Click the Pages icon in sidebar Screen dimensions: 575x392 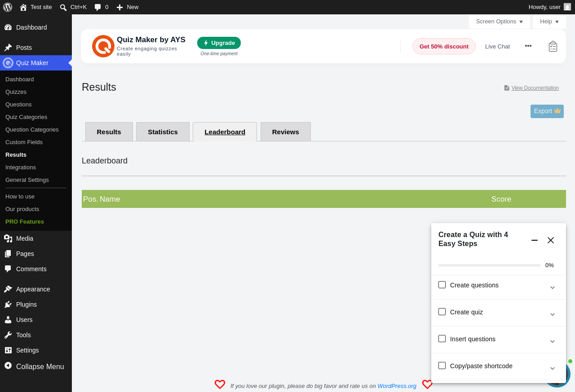click(8, 254)
